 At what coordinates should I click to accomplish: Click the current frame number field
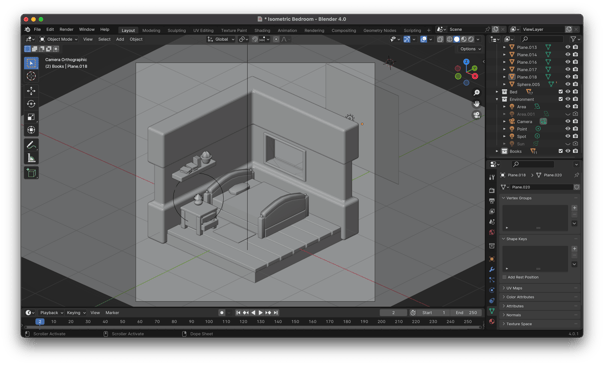pyautogui.click(x=393, y=313)
